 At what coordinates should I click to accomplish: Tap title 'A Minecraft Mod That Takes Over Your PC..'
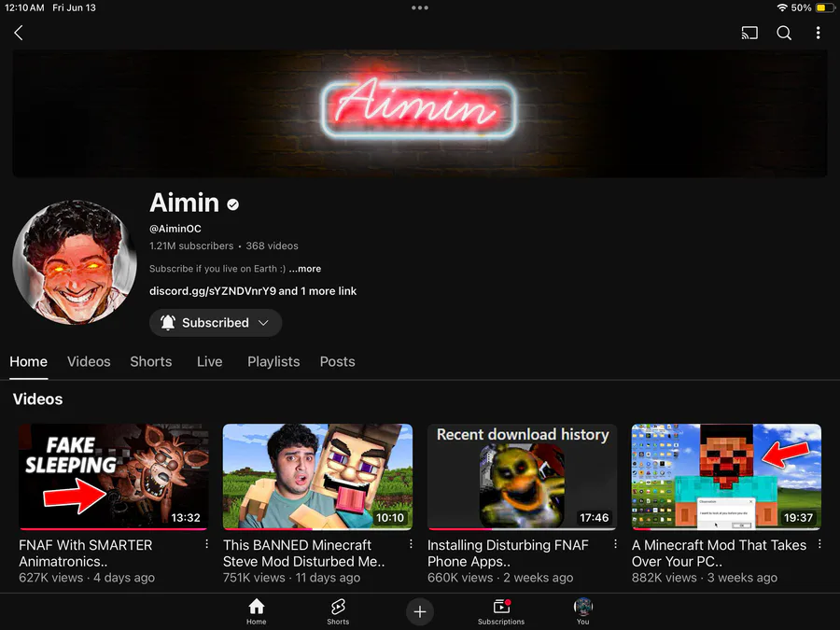click(719, 553)
